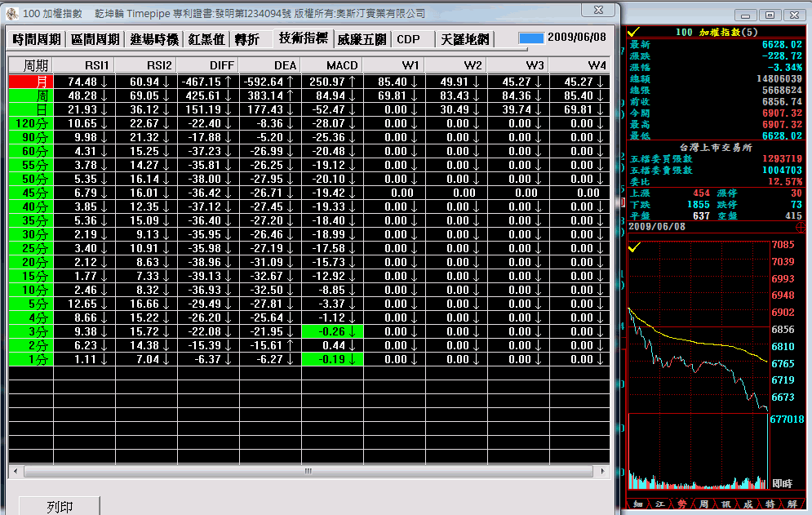Click the 特 tab below the chart
This screenshot has width=812, height=515.
pos(770,504)
